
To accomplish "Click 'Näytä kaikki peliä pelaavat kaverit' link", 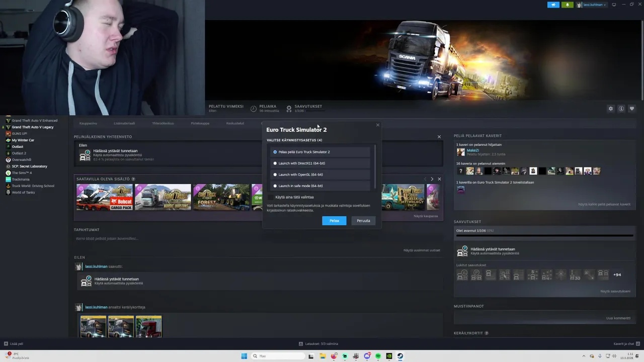I will [x=604, y=205].
